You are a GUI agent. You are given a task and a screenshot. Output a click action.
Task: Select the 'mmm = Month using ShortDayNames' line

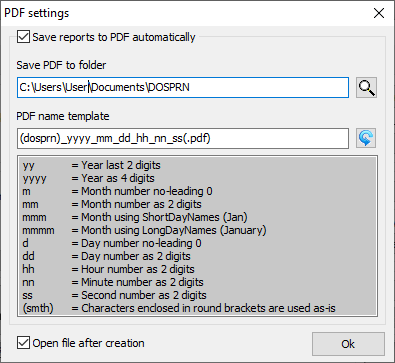point(135,217)
